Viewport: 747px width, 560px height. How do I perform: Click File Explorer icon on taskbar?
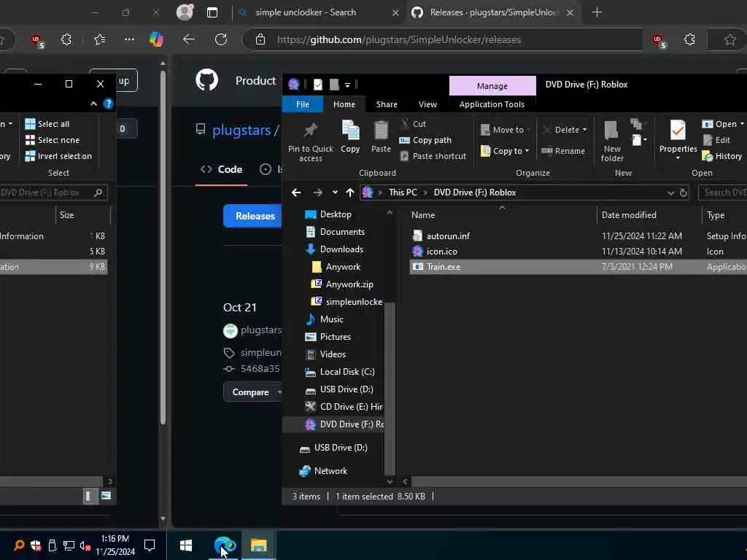click(x=259, y=545)
